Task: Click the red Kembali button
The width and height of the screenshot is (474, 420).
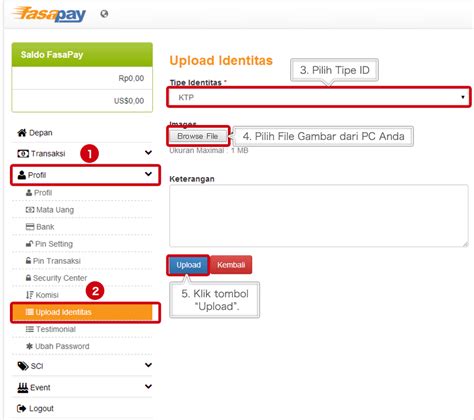Action: pyautogui.click(x=231, y=265)
